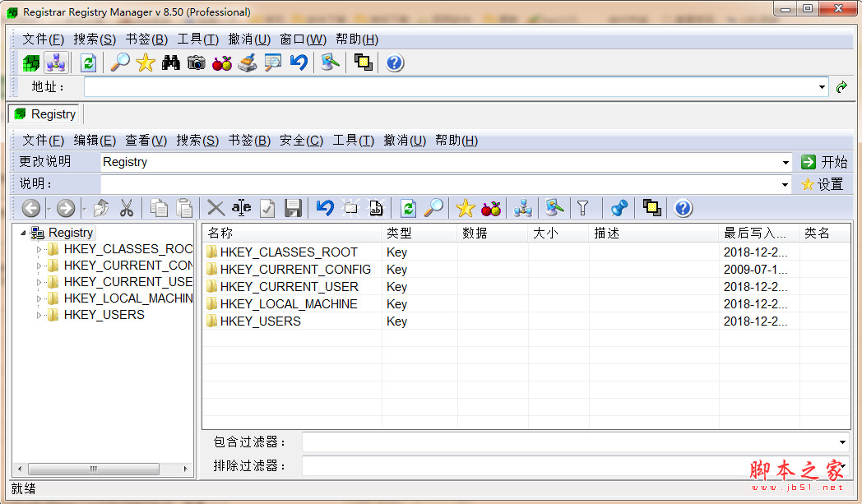The image size is (862, 504).
Task: Click the 设置 button
Action: [x=823, y=185]
